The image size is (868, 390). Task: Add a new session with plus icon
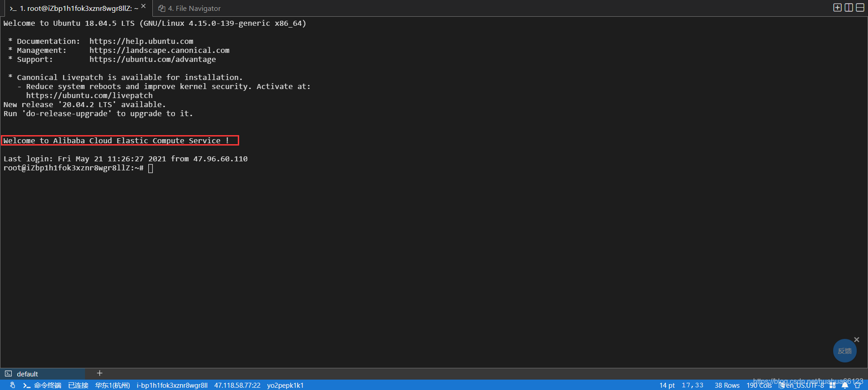pos(99,373)
